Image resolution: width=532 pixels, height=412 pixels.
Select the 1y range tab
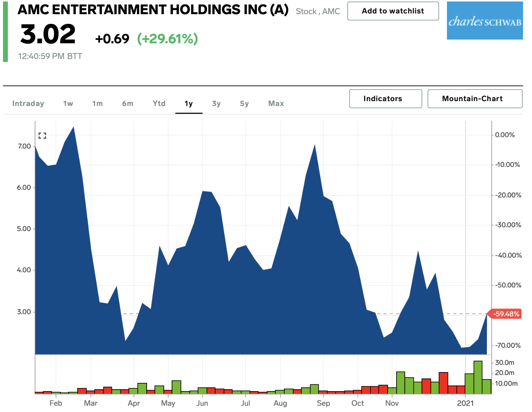[189, 103]
